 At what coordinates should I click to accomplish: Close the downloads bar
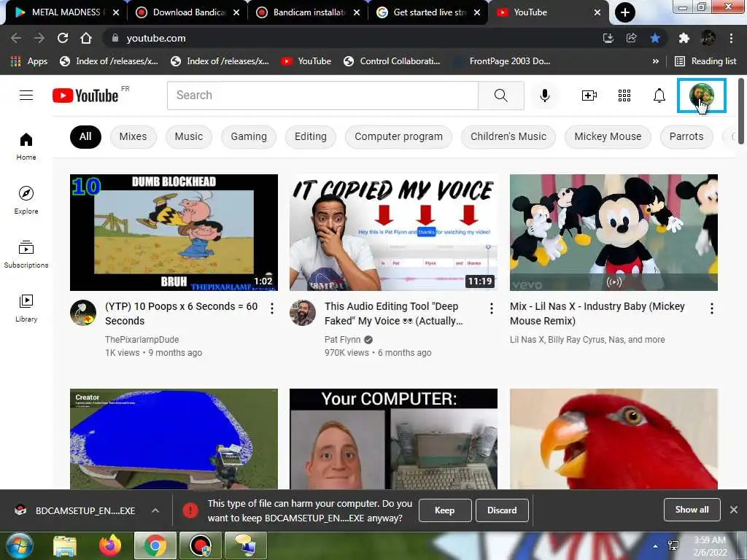point(734,510)
